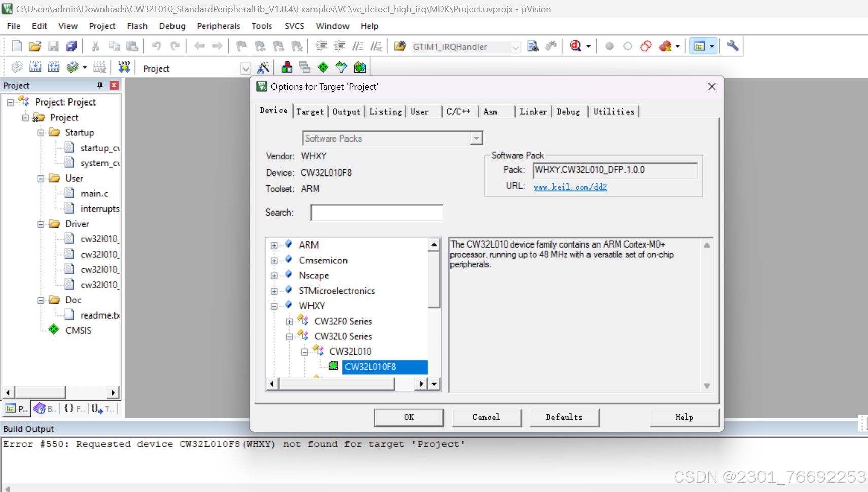
Task: Click the Manage Project Items icon
Action: tap(287, 67)
